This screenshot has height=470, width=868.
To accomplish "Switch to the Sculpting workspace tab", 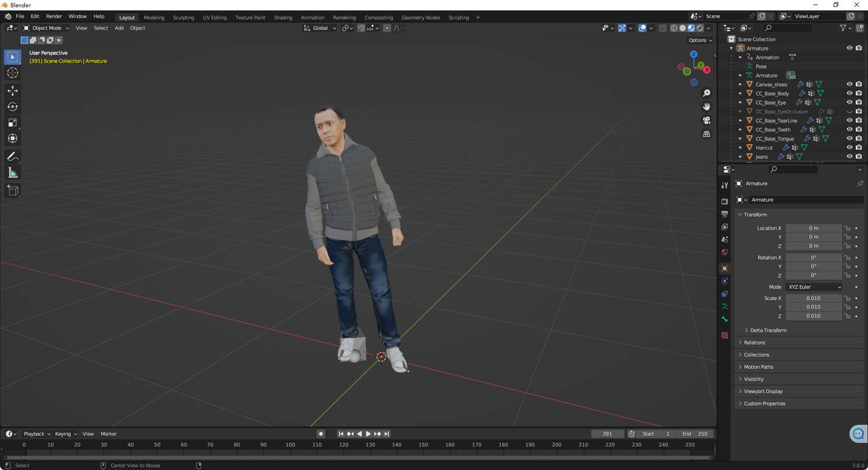I will tap(183, 17).
